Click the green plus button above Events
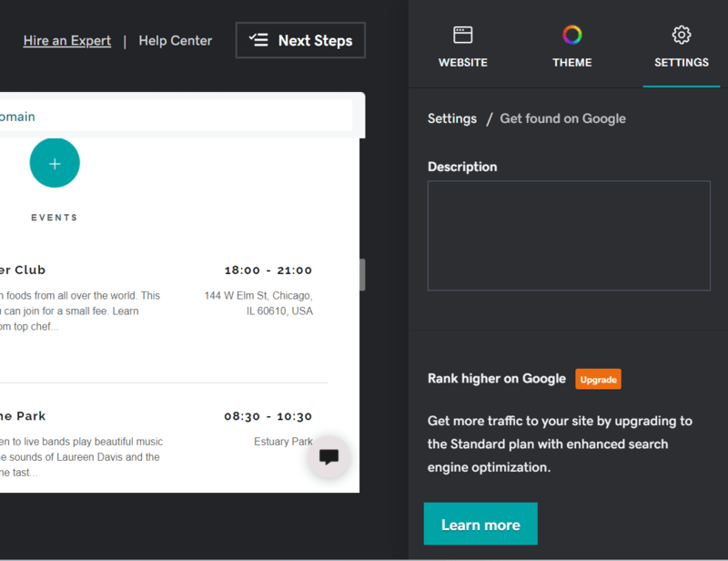 click(x=55, y=162)
